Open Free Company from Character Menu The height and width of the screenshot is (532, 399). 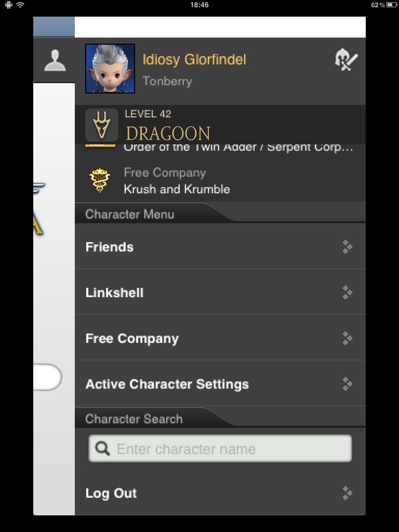[x=220, y=338]
